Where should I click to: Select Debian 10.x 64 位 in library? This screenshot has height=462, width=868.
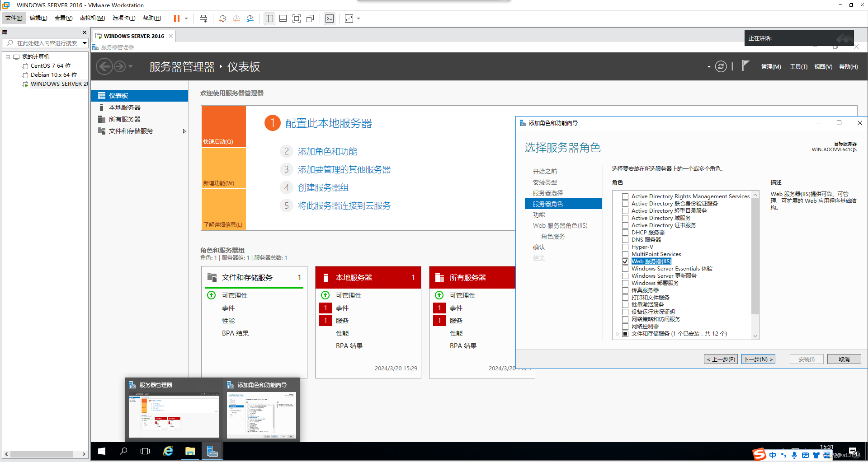[x=54, y=75]
